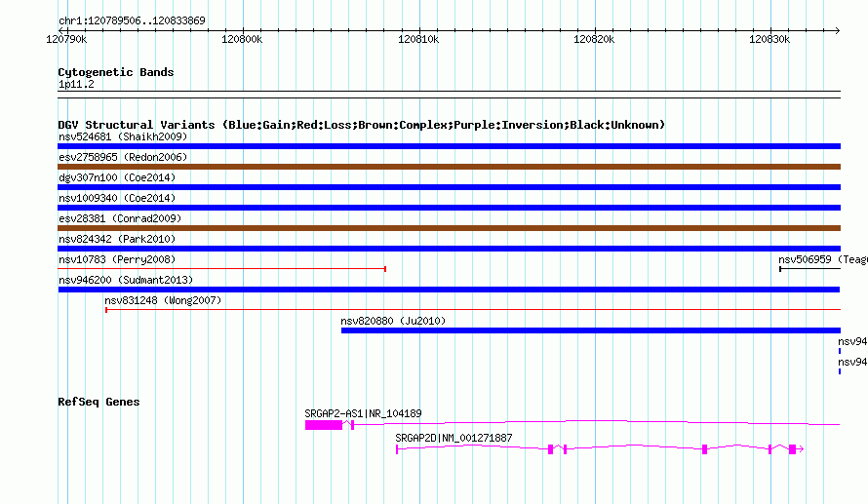Click the 120830k ruler label
The image size is (868, 504).
pyautogui.click(x=769, y=39)
